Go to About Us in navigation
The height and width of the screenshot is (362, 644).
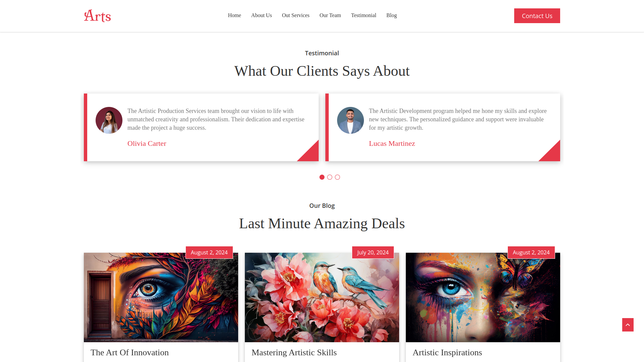(x=261, y=15)
